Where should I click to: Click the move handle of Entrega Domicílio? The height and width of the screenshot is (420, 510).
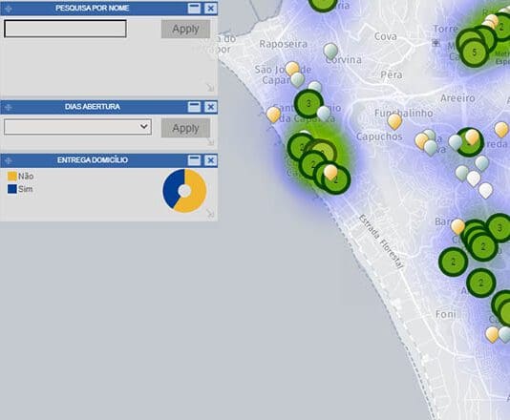click(x=9, y=160)
